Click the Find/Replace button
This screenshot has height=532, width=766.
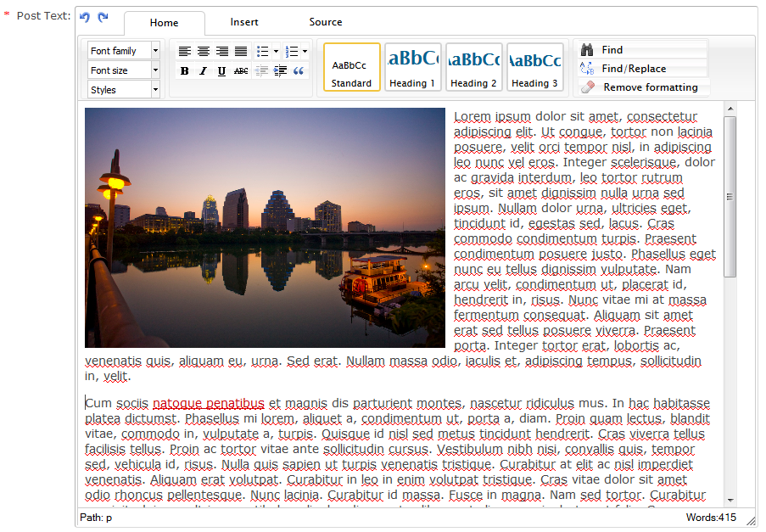tap(634, 69)
